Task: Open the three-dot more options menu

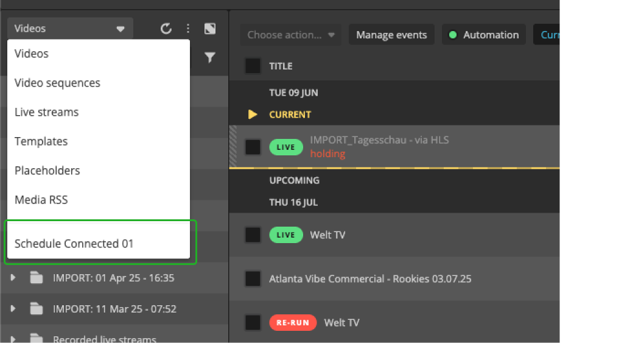Action: 188,29
